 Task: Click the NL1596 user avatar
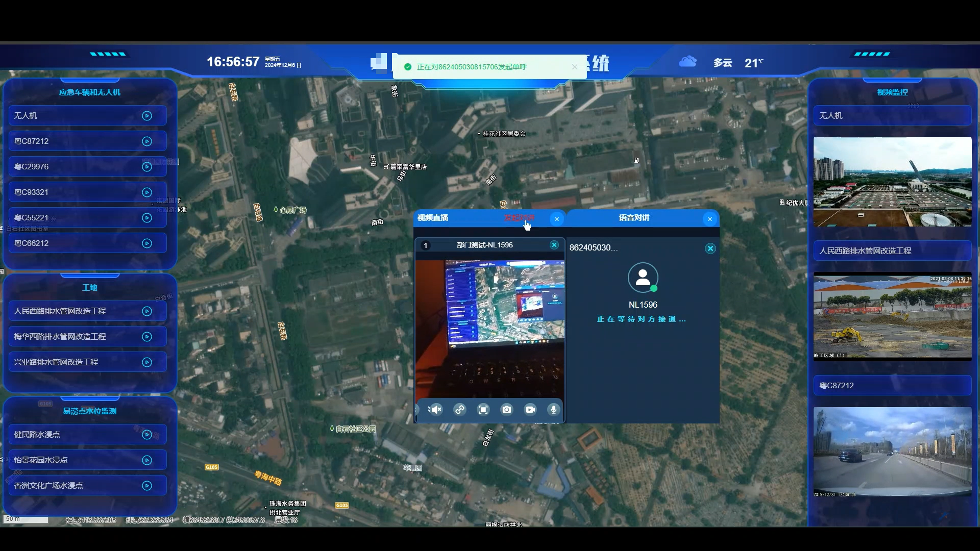643,278
